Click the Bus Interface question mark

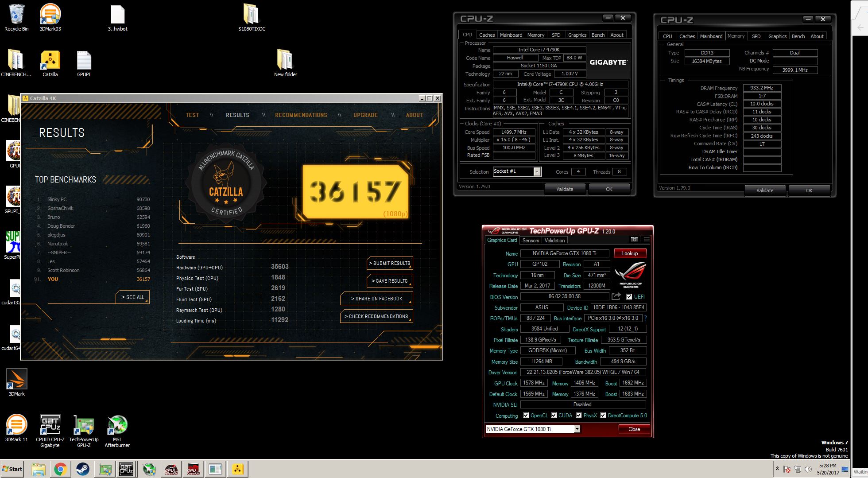click(x=645, y=318)
